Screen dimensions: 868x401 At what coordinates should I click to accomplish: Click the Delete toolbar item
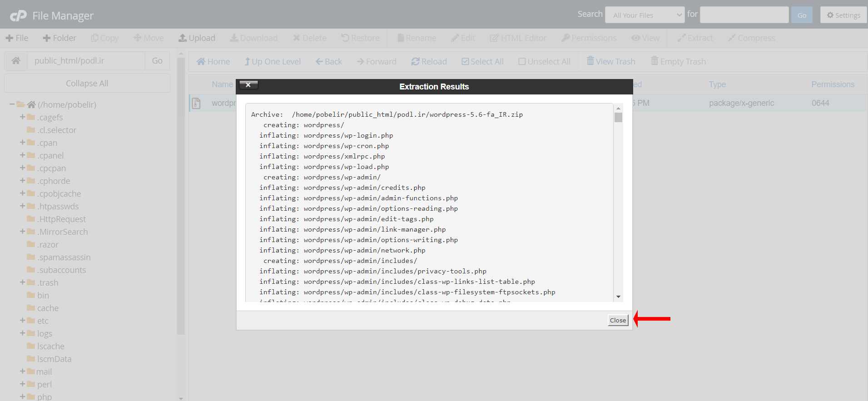click(309, 38)
